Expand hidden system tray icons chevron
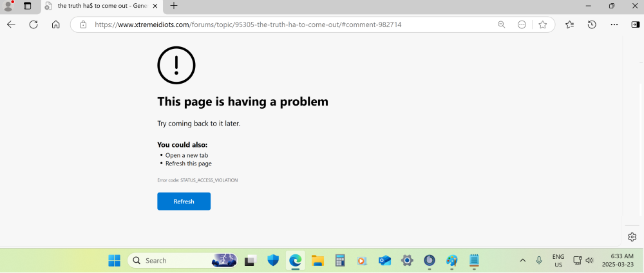 tap(522, 260)
